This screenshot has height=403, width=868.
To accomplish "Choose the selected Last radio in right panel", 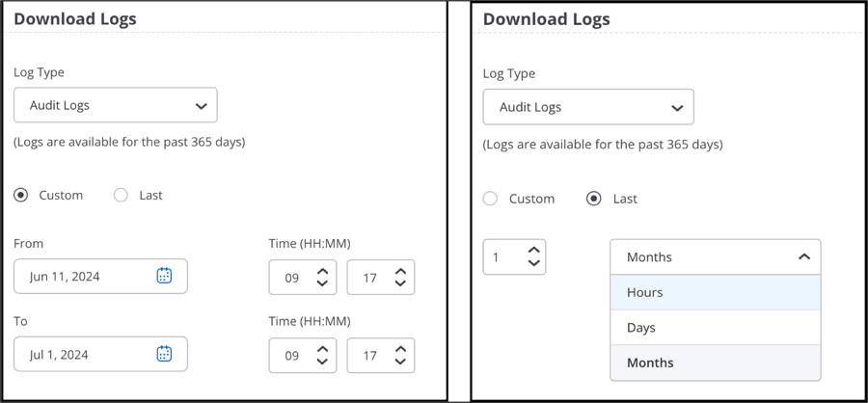I will pyautogui.click(x=593, y=199).
